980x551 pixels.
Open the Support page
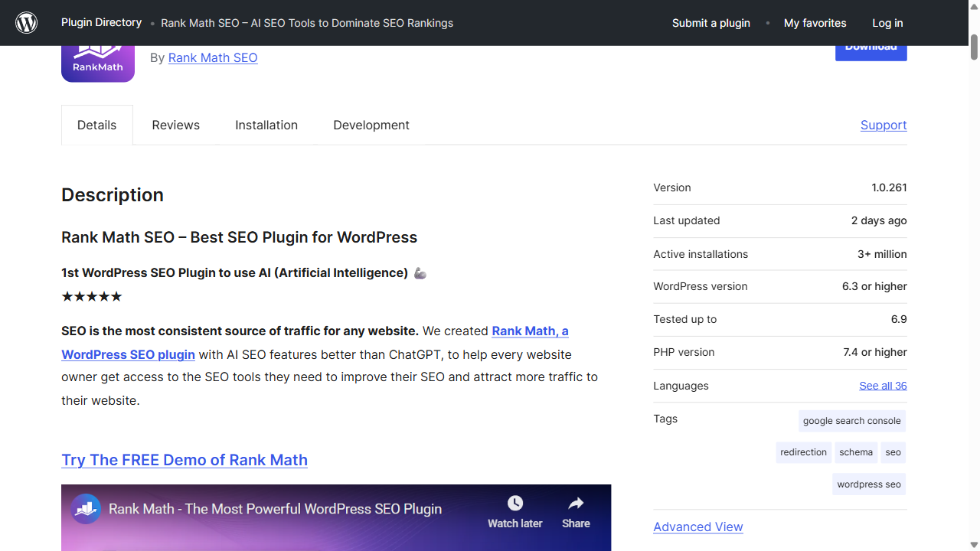pyautogui.click(x=883, y=125)
